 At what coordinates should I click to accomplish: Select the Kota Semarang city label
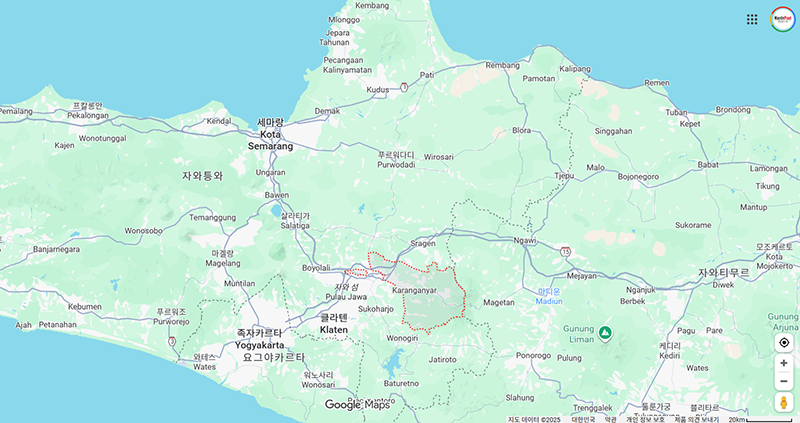[270, 140]
